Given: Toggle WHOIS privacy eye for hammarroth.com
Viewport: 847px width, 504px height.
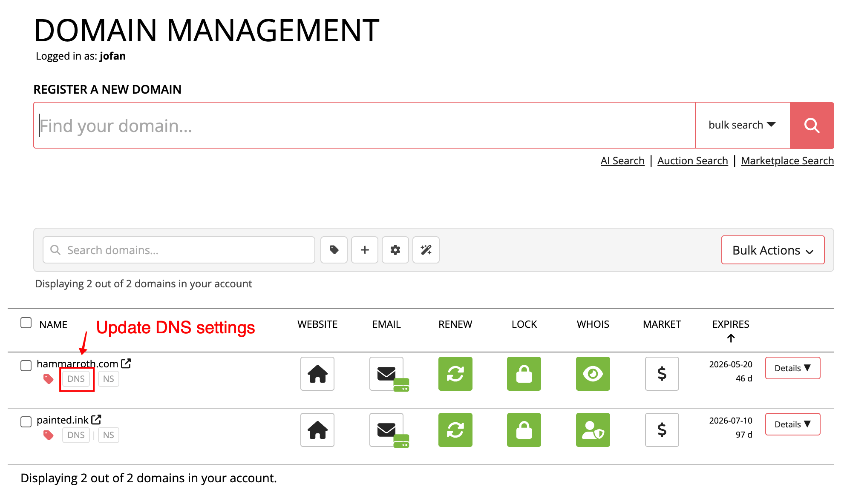Looking at the screenshot, I should tap(593, 374).
